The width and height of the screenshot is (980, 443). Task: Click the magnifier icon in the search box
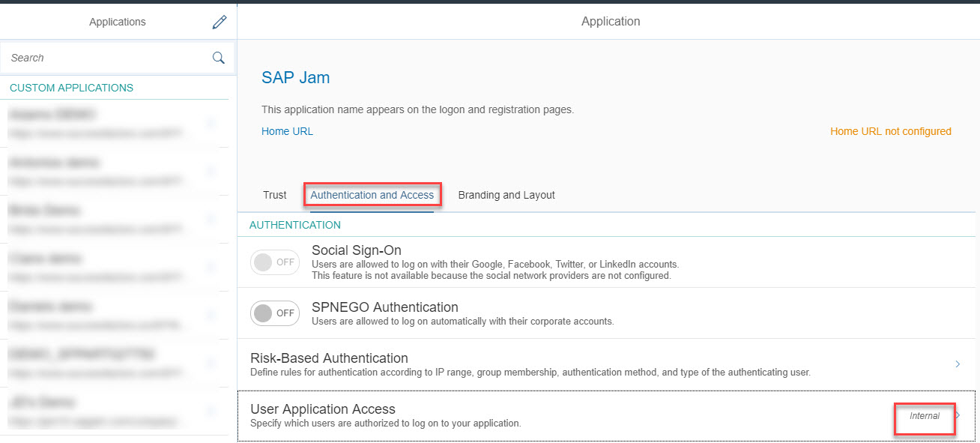[219, 58]
